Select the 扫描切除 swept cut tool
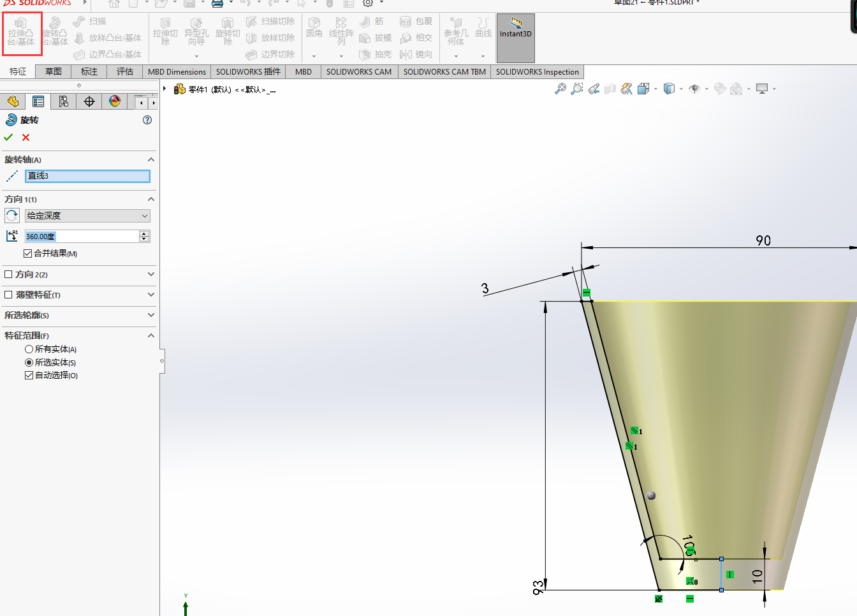 [270, 21]
